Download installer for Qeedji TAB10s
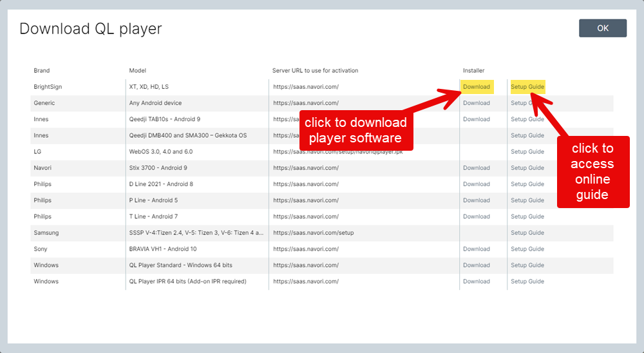This screenshot has height=353, width=644. tap(477, 119)
